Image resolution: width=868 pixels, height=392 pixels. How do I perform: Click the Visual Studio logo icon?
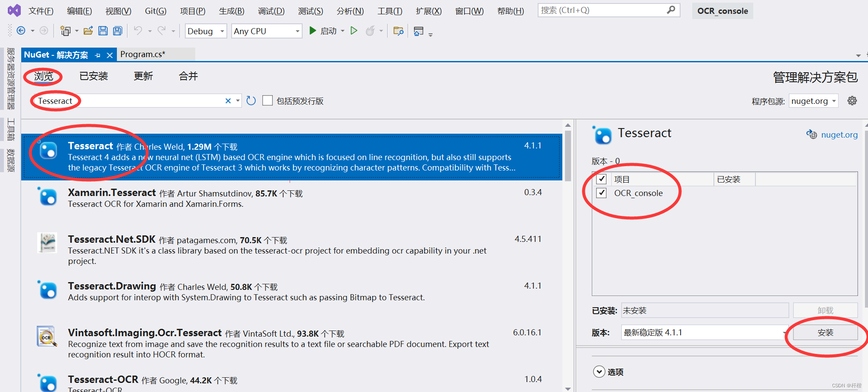14,10
